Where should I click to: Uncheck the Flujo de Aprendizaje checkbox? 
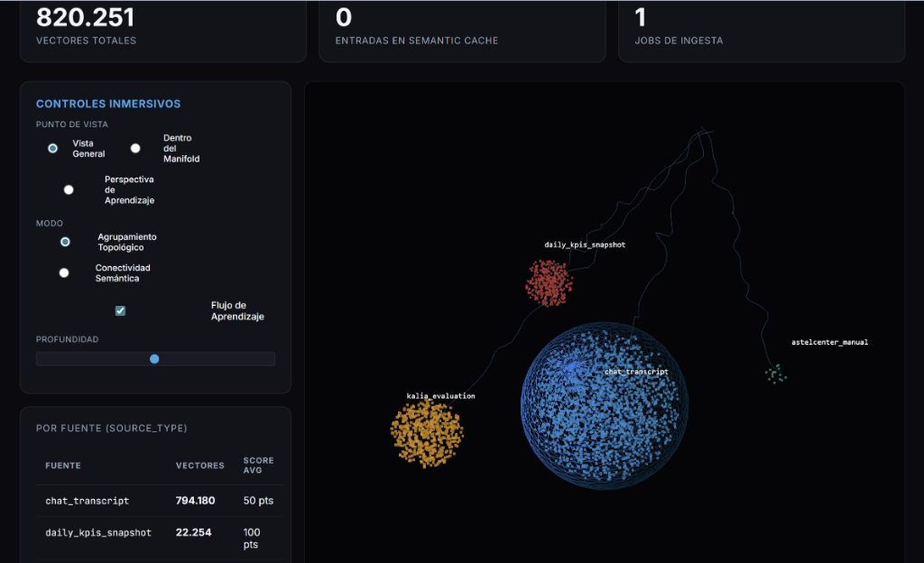tap(120, 310)
